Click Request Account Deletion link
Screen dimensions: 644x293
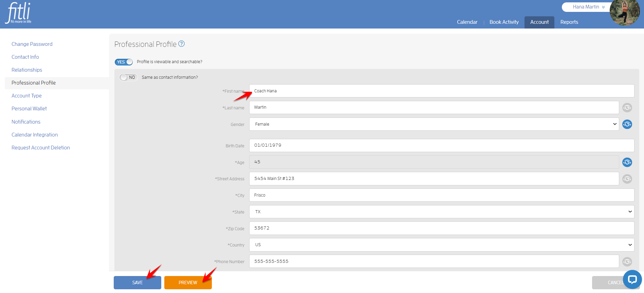coord(41,148)
